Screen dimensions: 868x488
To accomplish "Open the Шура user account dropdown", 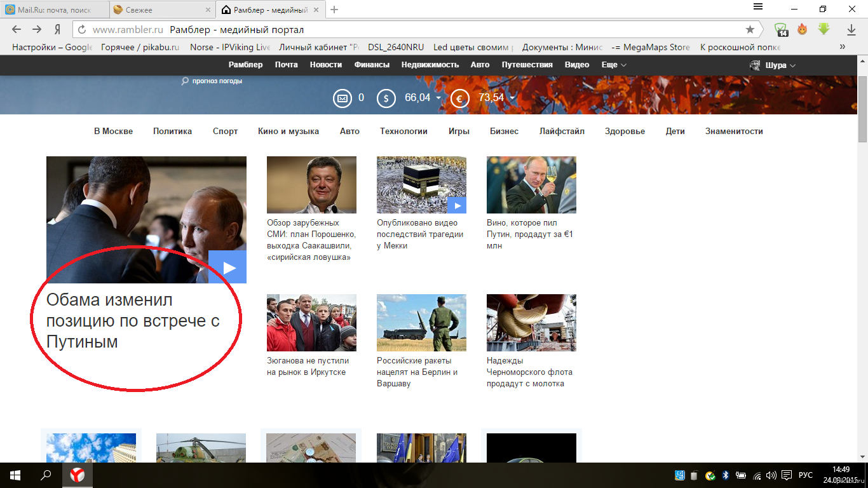I will [773, 65].
